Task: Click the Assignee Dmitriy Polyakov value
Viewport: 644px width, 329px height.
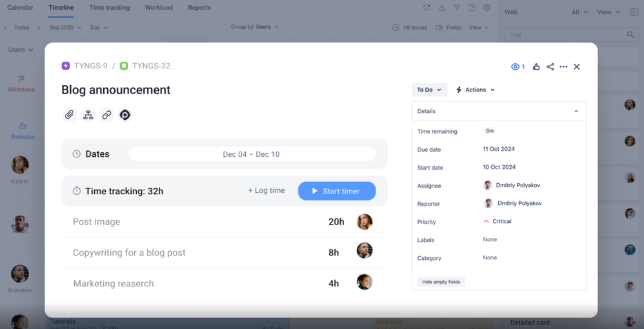Action: pos(512,185)
